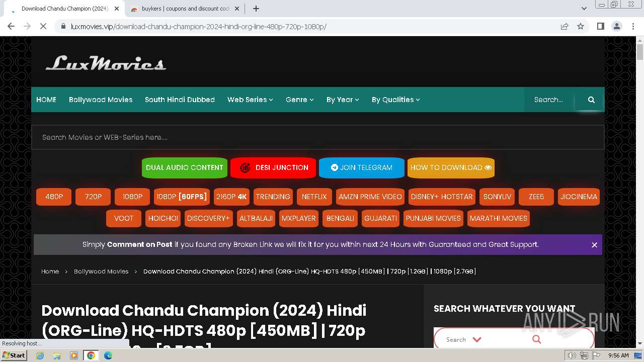The height and width of the screenshot is (362, 644).
Task: Open Microsoft Edge from taskbar
Action: [108, 355]
